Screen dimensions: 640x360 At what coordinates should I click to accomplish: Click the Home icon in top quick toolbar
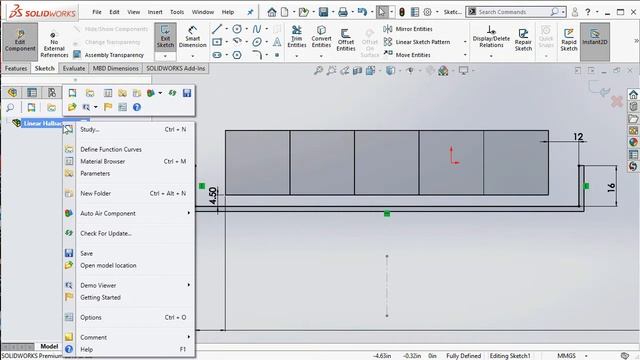pos(271,12)
